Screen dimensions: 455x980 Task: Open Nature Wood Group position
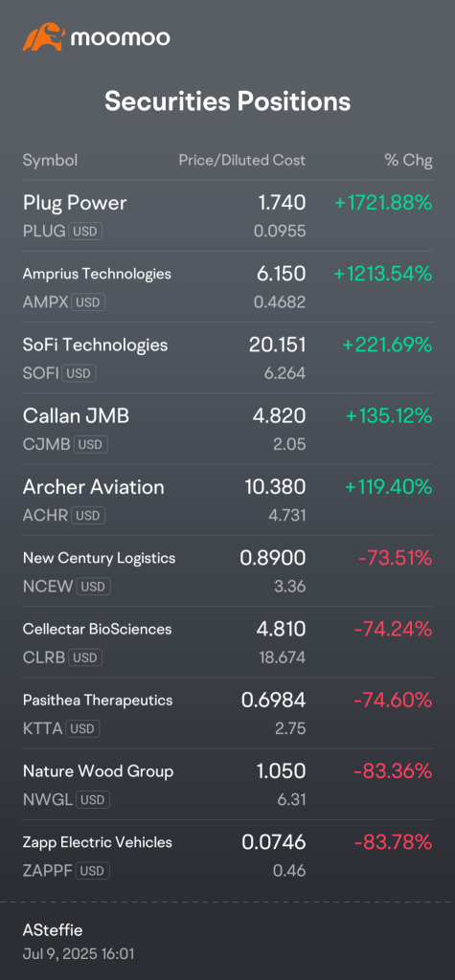point(227,785)
